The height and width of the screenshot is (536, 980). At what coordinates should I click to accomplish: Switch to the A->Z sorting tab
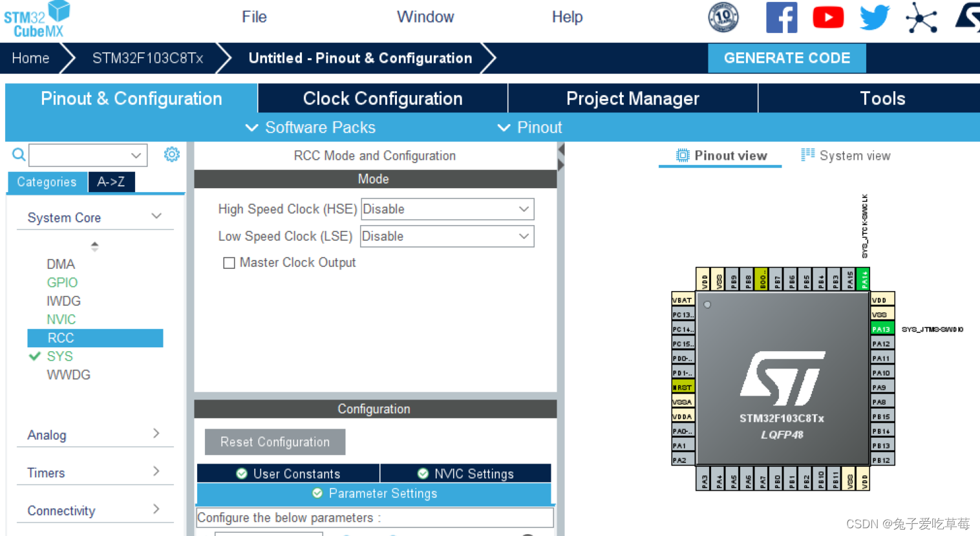111,182
